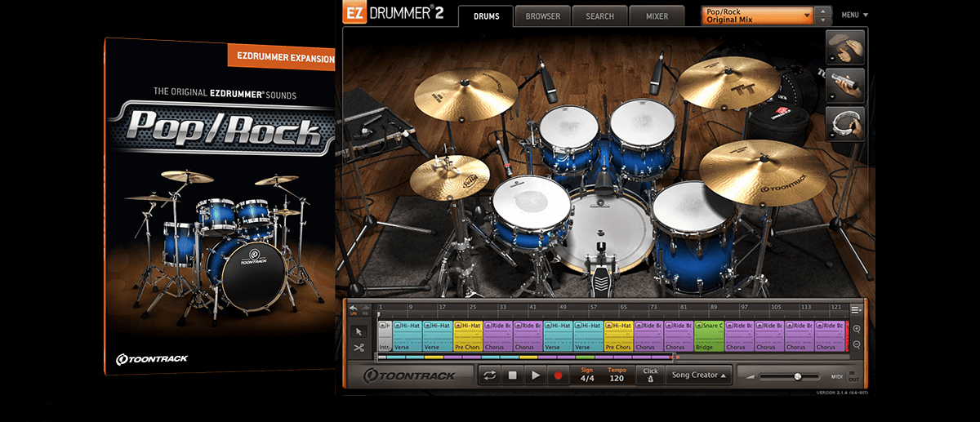Viewport: 980px width, 422px height.
Task: Click the Sign 4/4 time signature field
Action: 587,375
